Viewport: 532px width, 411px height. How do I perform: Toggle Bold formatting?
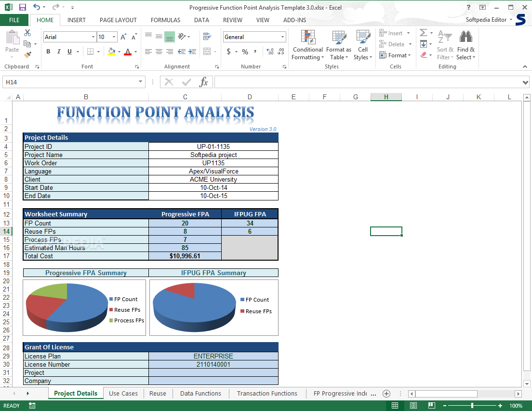click(x=48, y=52)
